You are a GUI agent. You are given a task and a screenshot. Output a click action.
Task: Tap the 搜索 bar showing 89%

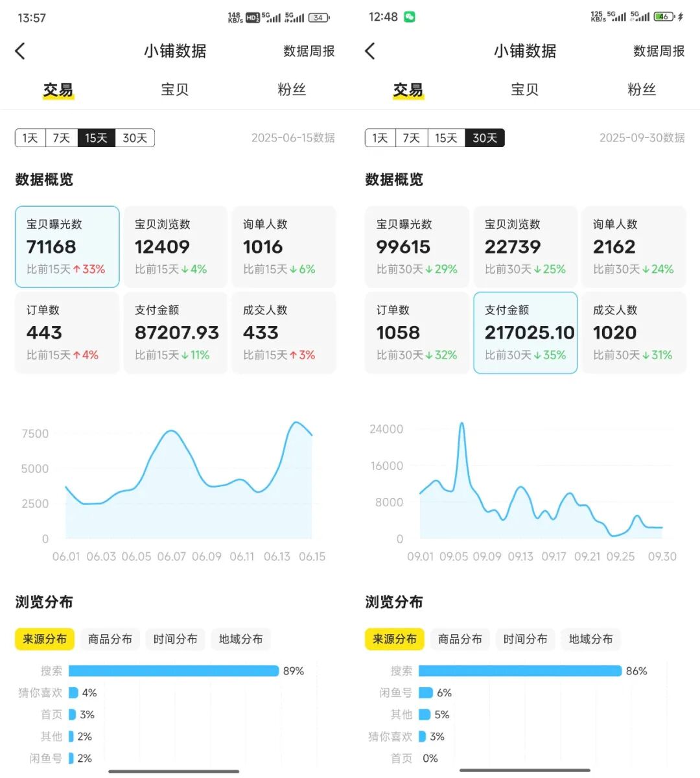[x=174, y=671]
